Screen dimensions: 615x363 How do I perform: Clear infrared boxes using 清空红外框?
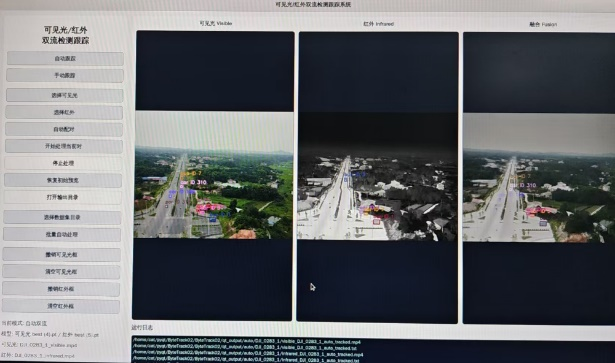[x=60, y=306]
